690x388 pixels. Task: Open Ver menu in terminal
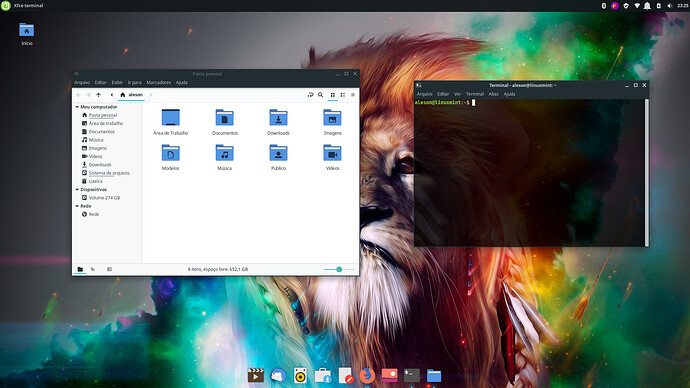tap(458, 94)
